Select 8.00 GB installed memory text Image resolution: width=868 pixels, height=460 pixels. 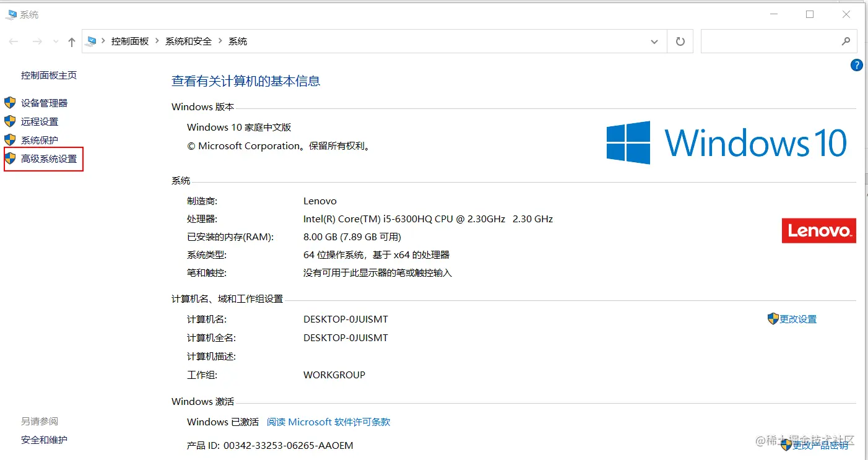[352, 237]
